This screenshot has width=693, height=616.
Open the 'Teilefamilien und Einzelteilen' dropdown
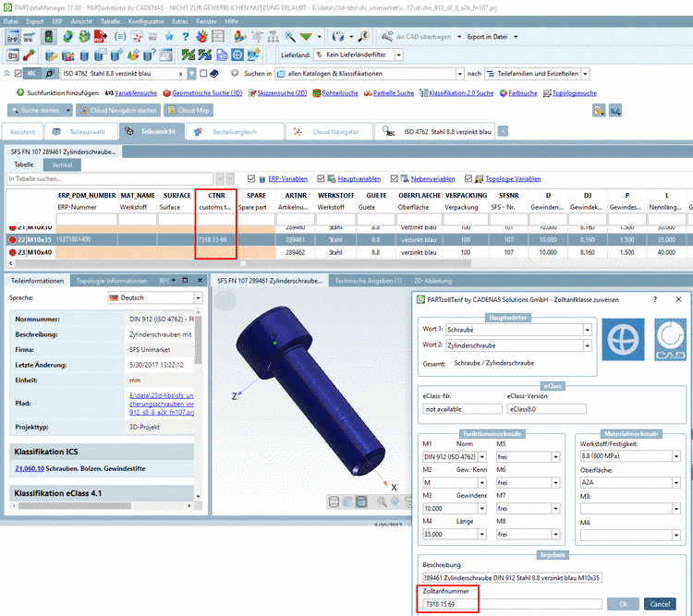[x=585, y=74]
